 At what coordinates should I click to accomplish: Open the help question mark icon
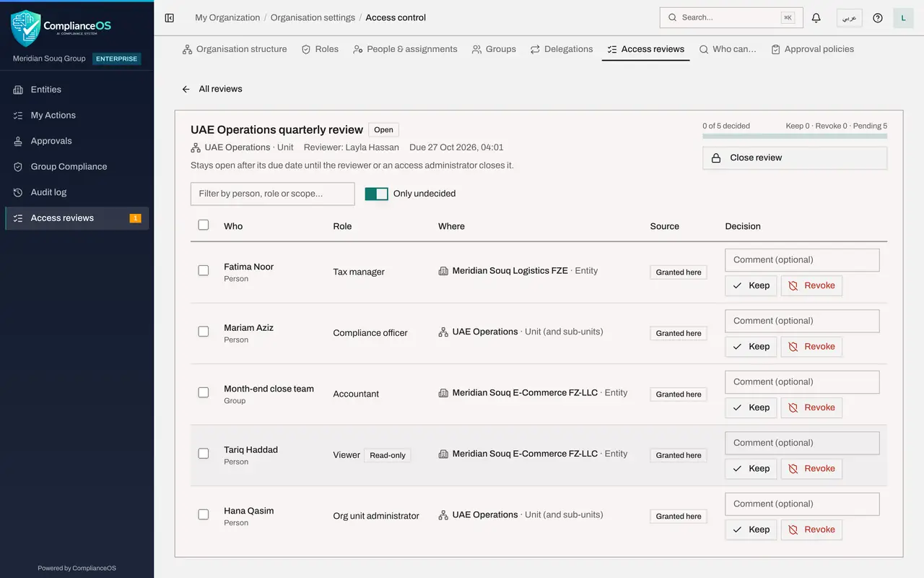878,18
